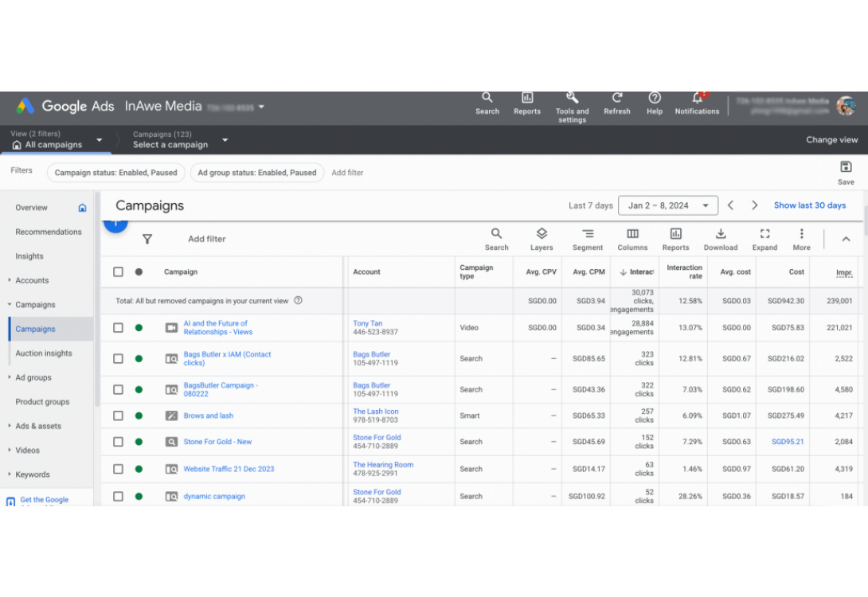The image size is (868, 597).
Task: Check the BagsButler Campaign - 080222 row
Action: [118, 389]
